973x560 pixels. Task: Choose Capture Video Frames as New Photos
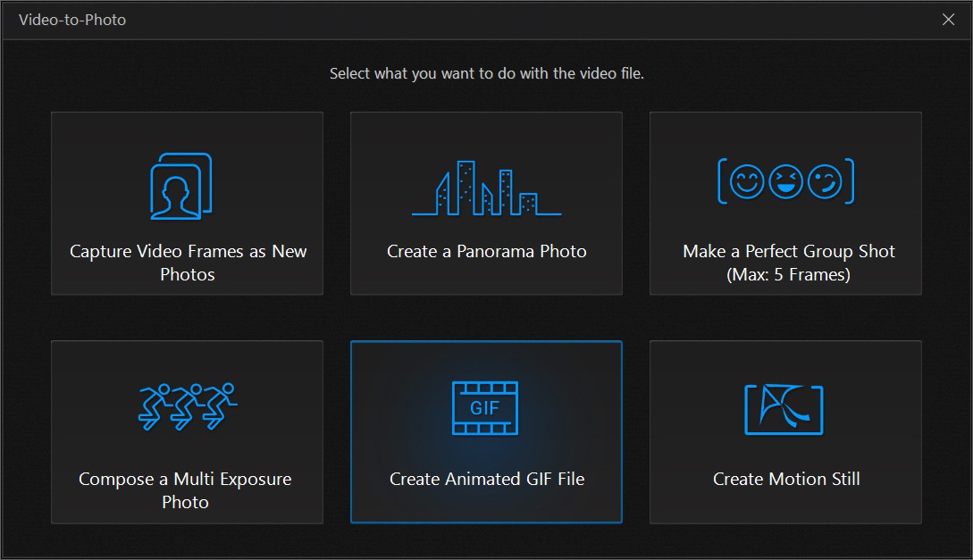[x=187, y=204]
